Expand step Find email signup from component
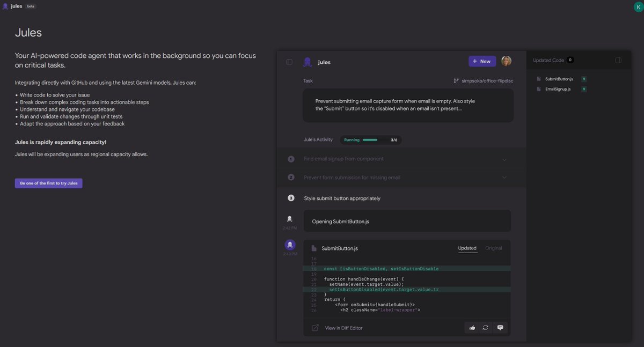 401,159
